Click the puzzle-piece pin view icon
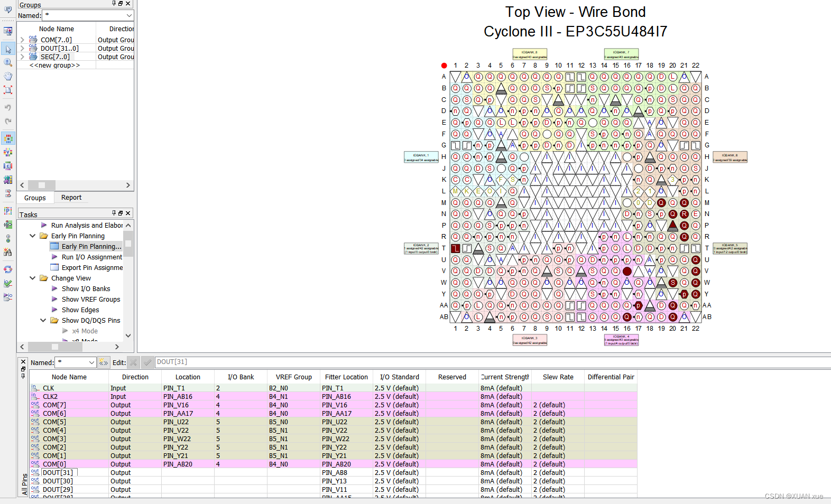 point(8,180)
